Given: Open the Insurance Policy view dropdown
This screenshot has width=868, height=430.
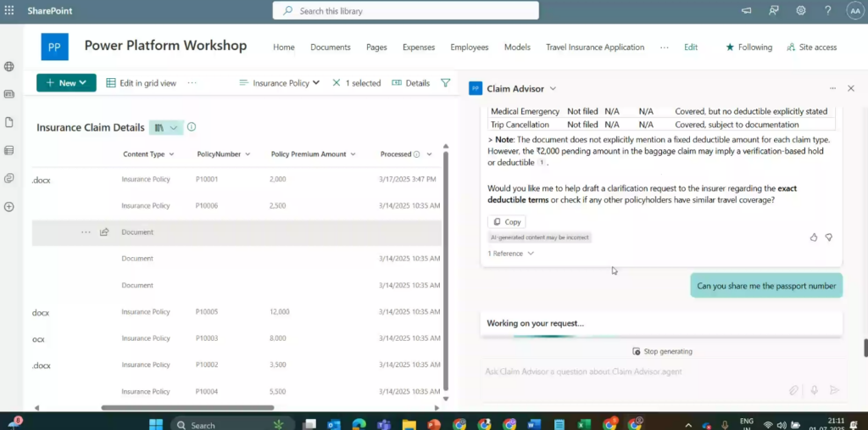Looking at the screenshot, I should [280, 82].
